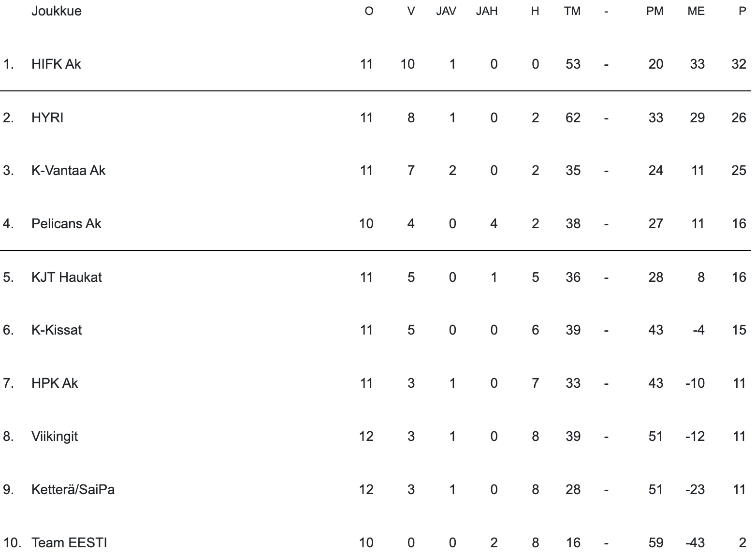Open KJT Haukat team entry
The width and height of the screenshot is (756, 556).
click(x=67, y=277)
